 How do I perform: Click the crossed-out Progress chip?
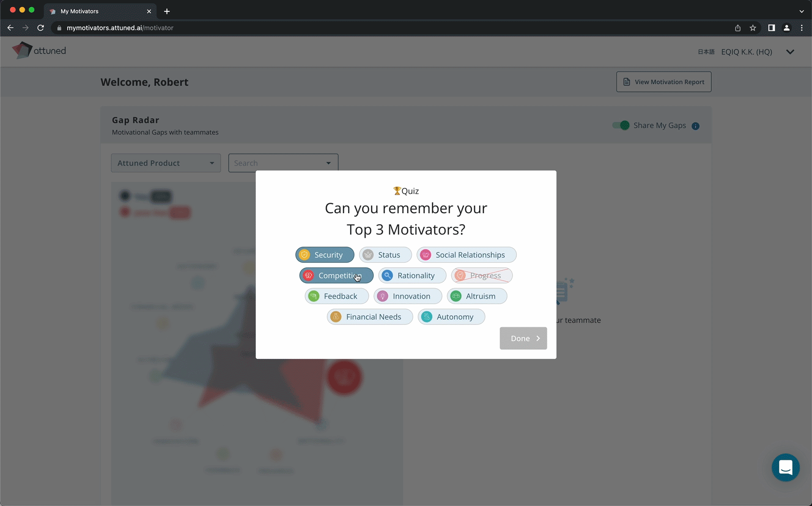482,275
